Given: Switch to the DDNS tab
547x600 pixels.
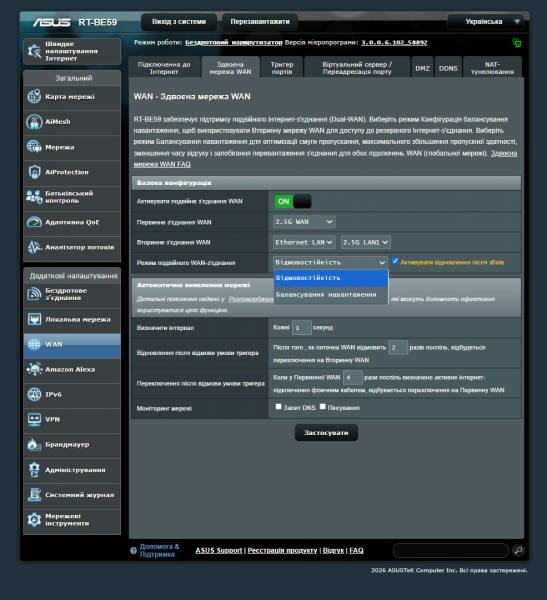Looking at the screenshot, I should pyautogui.click(x=448, y=68).
